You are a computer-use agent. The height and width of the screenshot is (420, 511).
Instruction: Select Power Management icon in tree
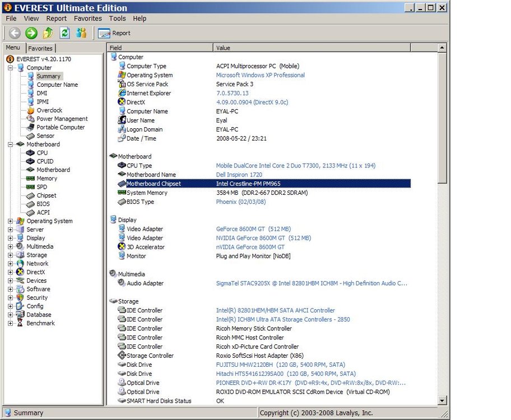(x=30, y=119)
